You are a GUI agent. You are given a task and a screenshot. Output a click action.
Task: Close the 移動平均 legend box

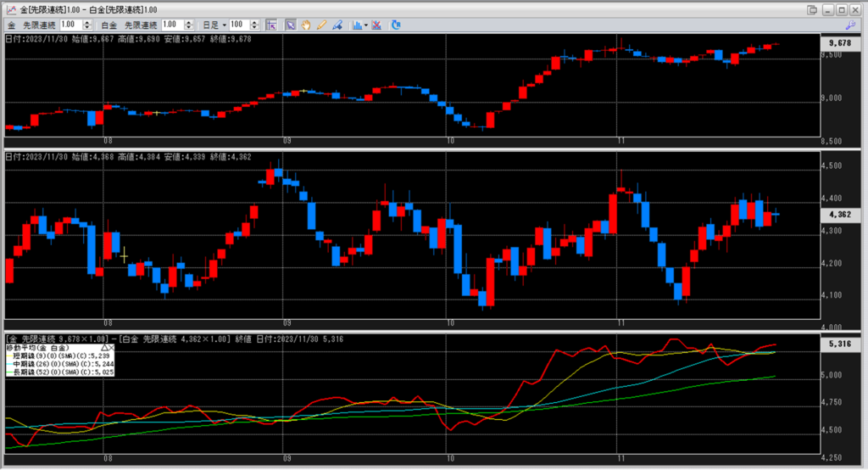coord(111,348)
